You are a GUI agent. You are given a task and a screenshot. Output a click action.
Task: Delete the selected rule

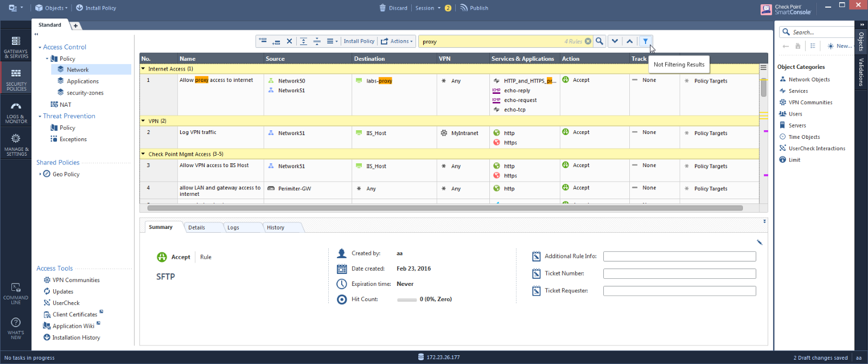pyautogui.click(x=289, y=41)
